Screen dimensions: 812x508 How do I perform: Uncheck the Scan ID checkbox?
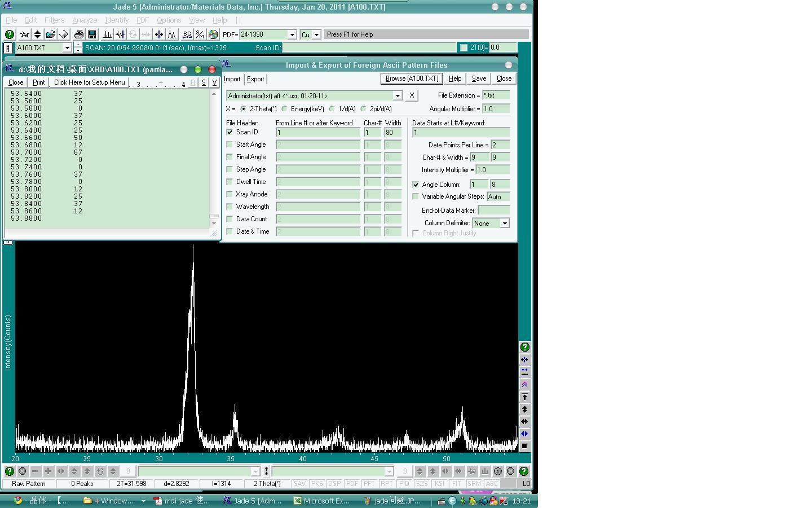230,132
